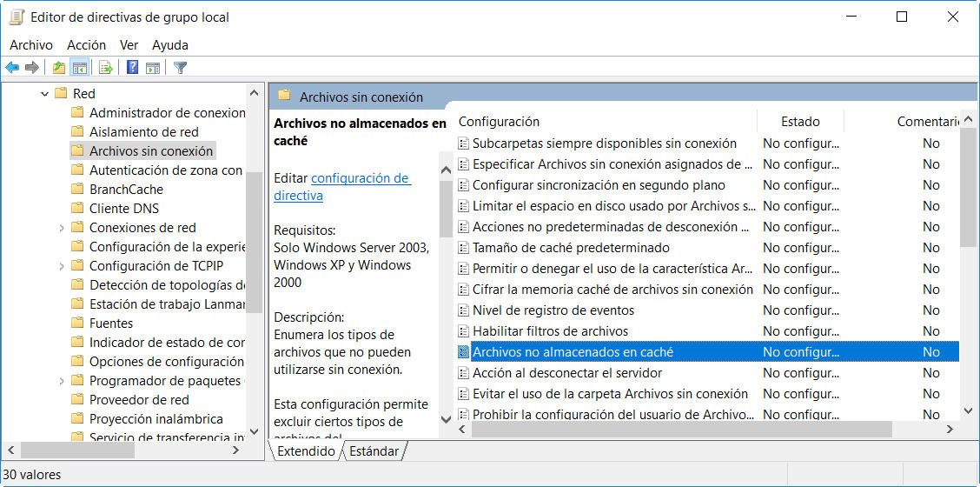Open the Acción menu
The image size is (980, 487).
[87, 45]
